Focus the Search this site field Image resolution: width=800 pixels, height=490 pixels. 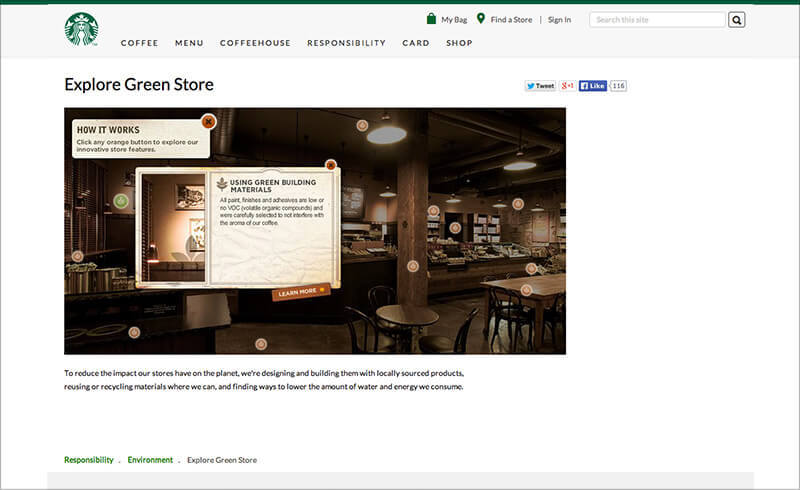click(x=656, y=19)
